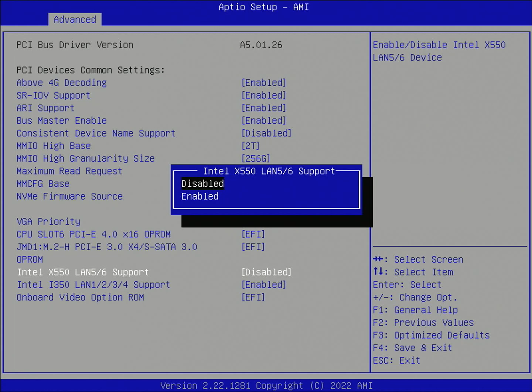Click +/-: Change Opt. hint
Image resolution: width=532 pixels, height=392 pixels.
click(415, 298)
